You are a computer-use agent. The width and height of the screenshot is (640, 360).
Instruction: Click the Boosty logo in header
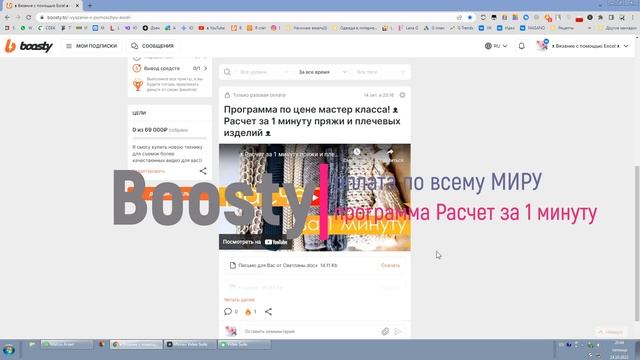tap(29, 46)
